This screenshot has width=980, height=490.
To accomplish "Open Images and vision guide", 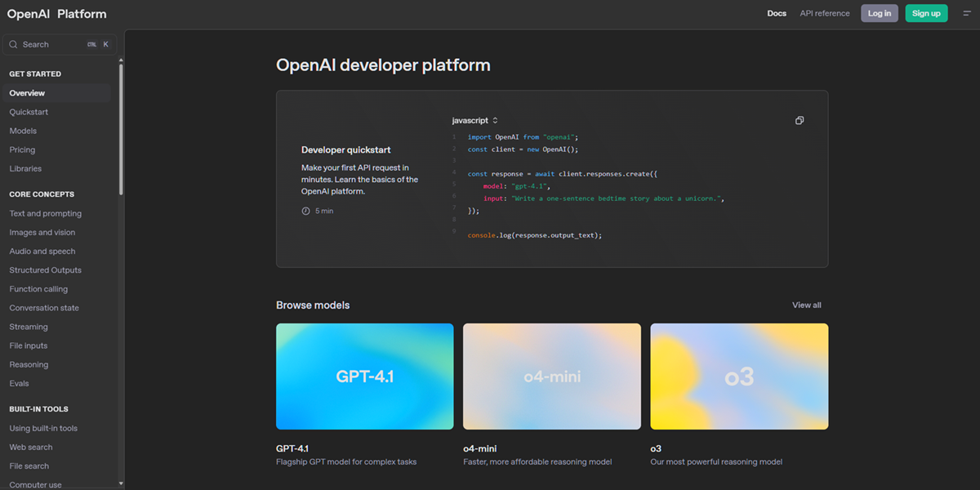I will (x=42, y=233).
